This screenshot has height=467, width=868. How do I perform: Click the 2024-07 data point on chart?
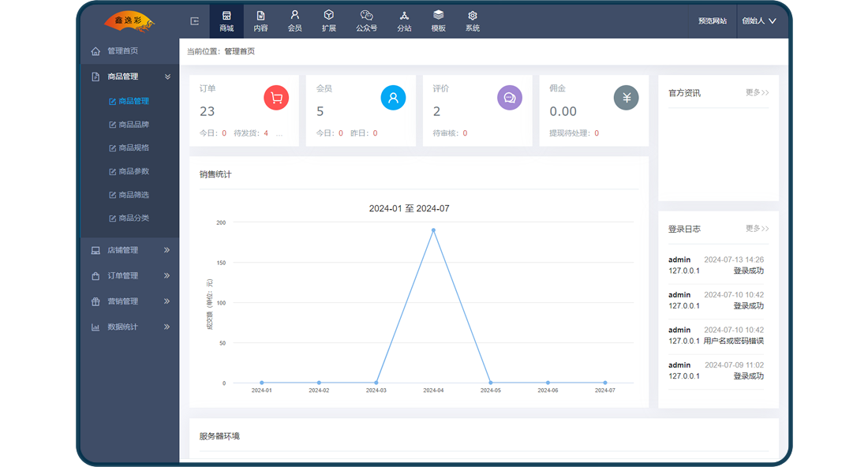pos(605,383)
